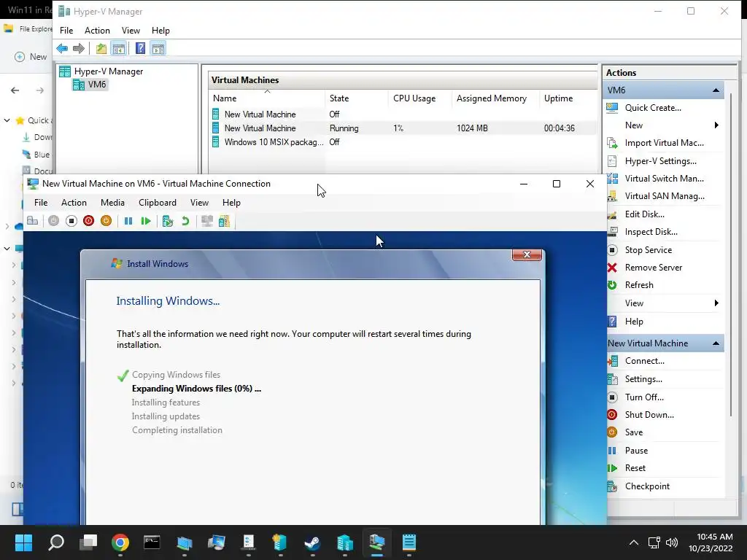This screenshot has width=747, height=560.
Task: Sort by Name column header
Action: point(267,98)
